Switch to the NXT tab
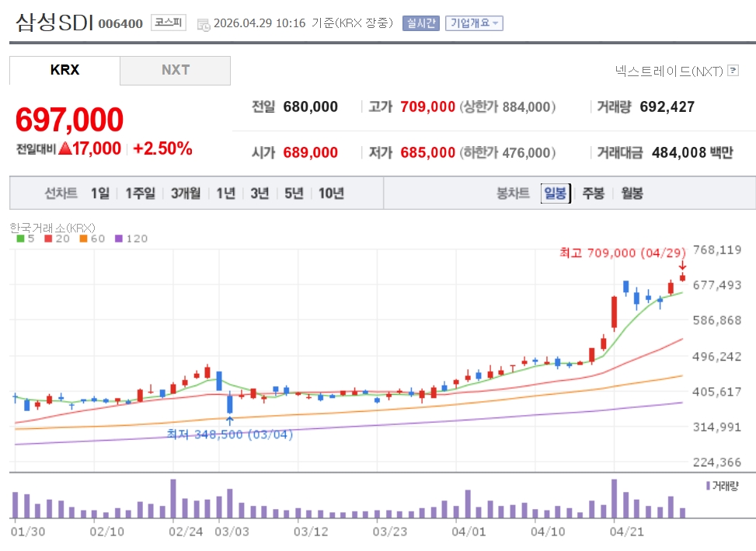This screenshot has width=756, height=551. point(175,70)
